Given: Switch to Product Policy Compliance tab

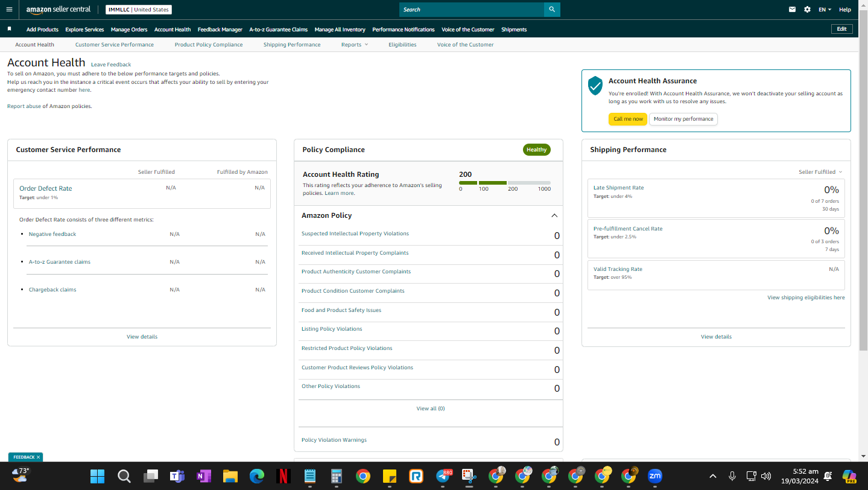Looking at the screenshot, I should [x=209, y=45].
